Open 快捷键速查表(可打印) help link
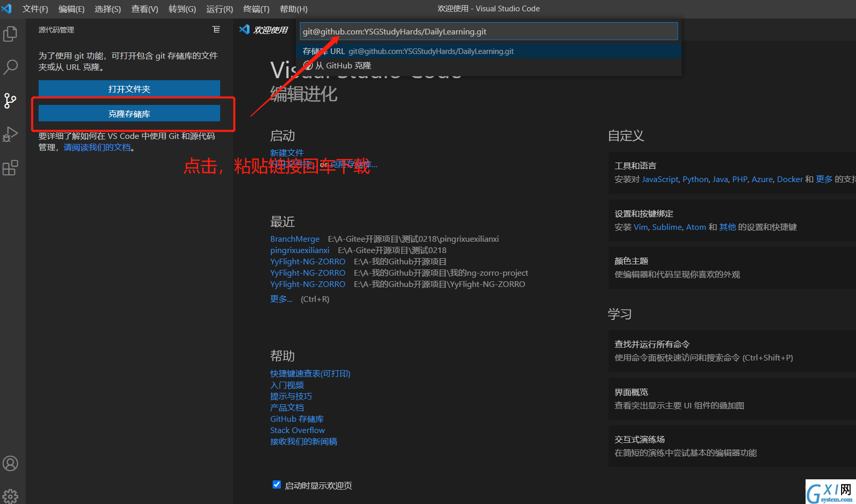The width and height of the screenshot is (856, 504). [x=310, y=374]
